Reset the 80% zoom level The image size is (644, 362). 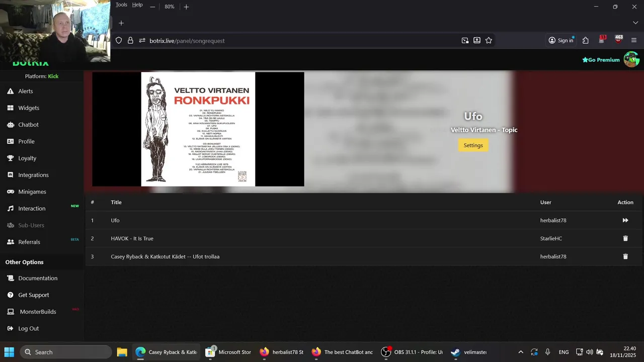pos(170,7)
